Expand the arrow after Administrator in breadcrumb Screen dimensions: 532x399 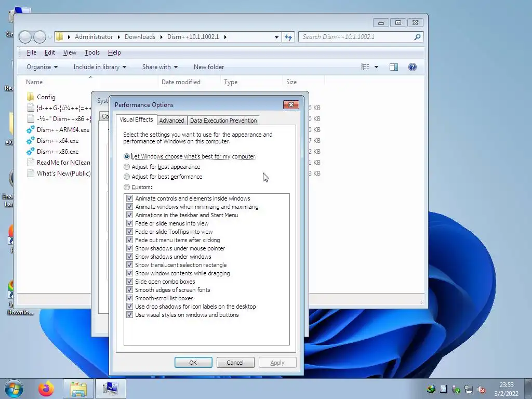119,37
